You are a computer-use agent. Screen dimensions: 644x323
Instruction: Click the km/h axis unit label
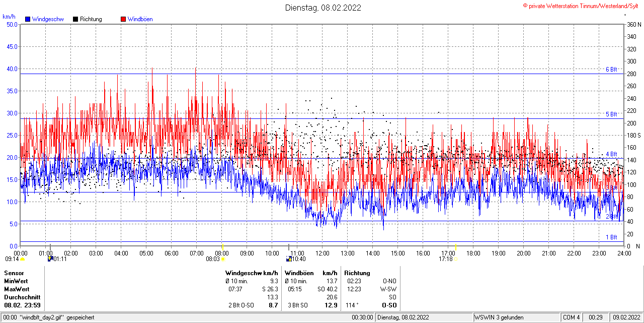tap(9, 17)
